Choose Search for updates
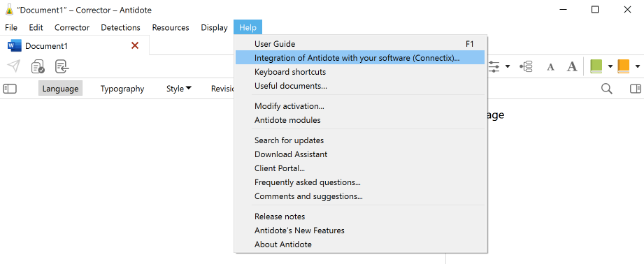644x264 pixels. [360, 140]
